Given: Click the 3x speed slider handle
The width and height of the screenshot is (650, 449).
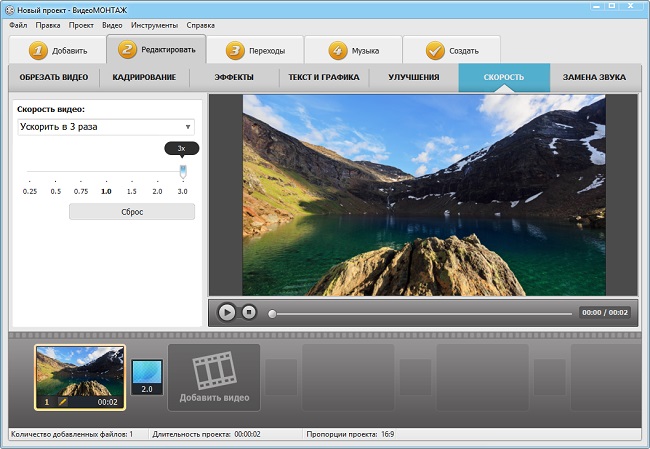Looking at the screenshot, I should pyautogui.click(x=182, y=171).
